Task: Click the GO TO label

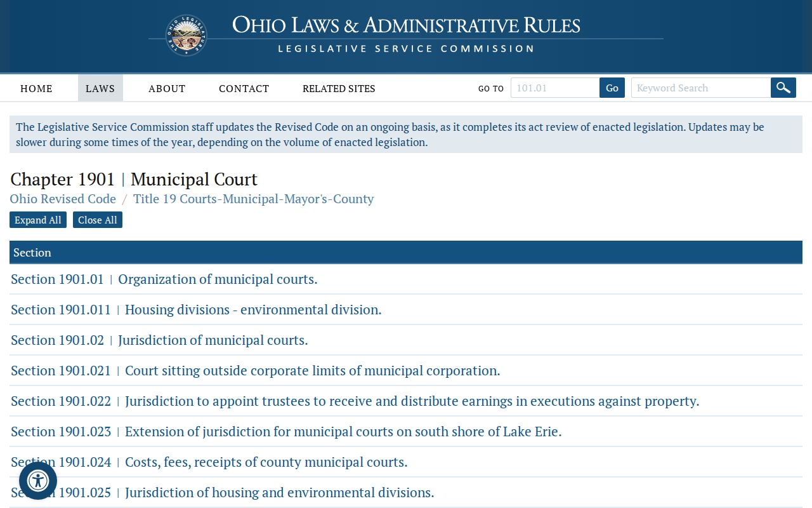Action: tap(491, 89)
